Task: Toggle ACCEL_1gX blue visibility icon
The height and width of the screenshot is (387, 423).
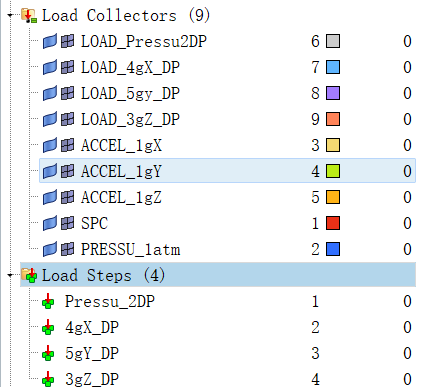Action: 50,145
